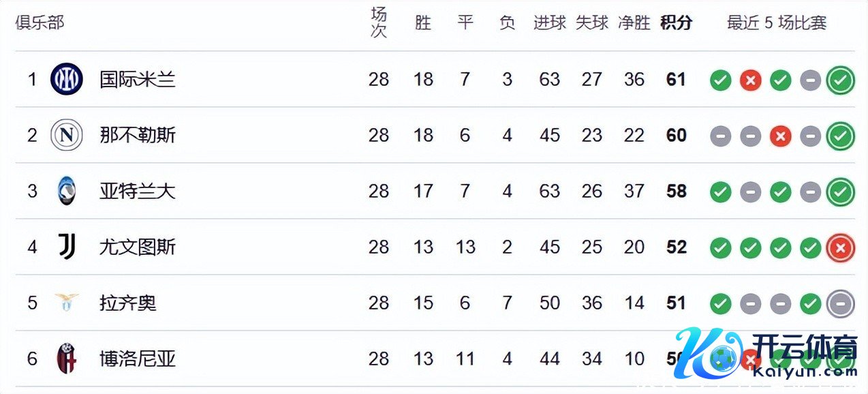
Task: Click Inter Milan's red loss result icon
Action: tap(750, 80)
